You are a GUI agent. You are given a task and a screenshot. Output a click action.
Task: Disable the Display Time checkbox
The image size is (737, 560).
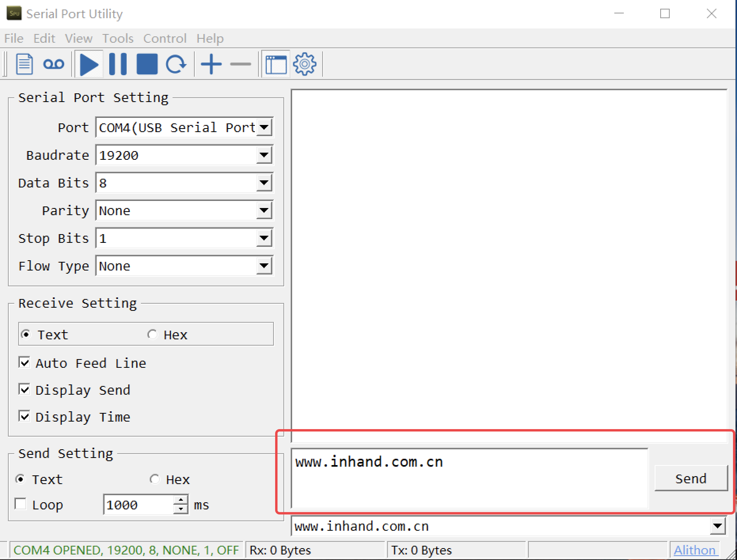(25, 416)
